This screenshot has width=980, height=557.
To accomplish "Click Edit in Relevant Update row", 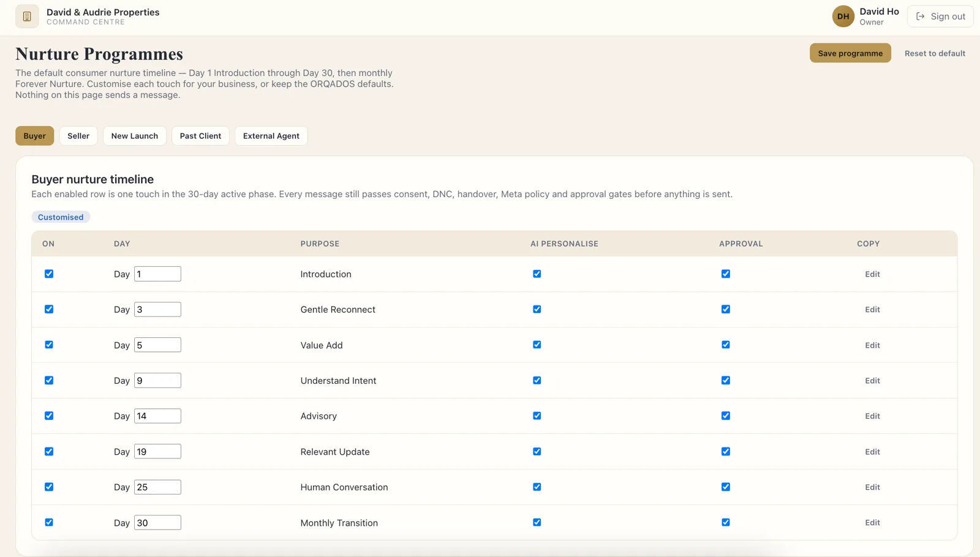I will (x=872, y=452).
